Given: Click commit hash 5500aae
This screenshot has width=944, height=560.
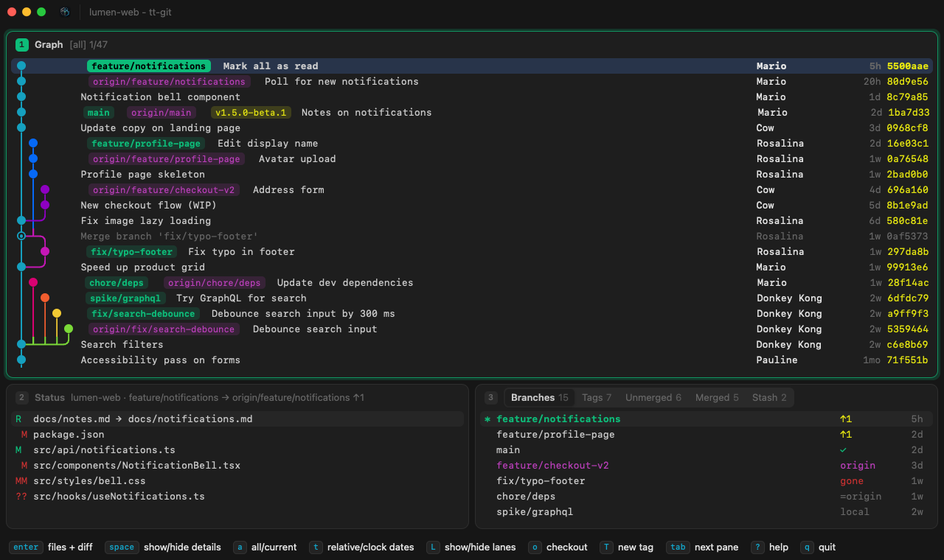Looking at the screenshot, I should click(908, 66).
